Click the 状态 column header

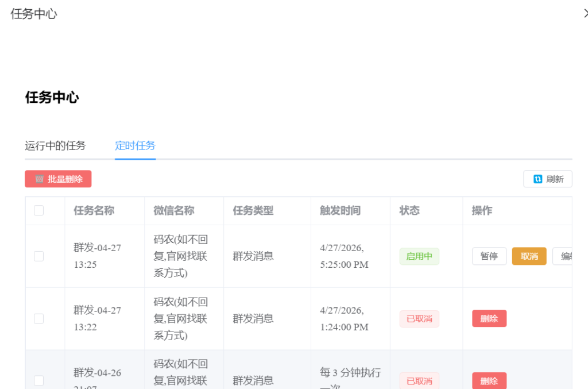(409, 211)
